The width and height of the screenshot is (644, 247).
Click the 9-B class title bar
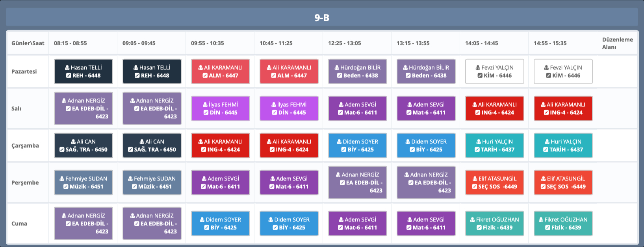click(322, 18)
